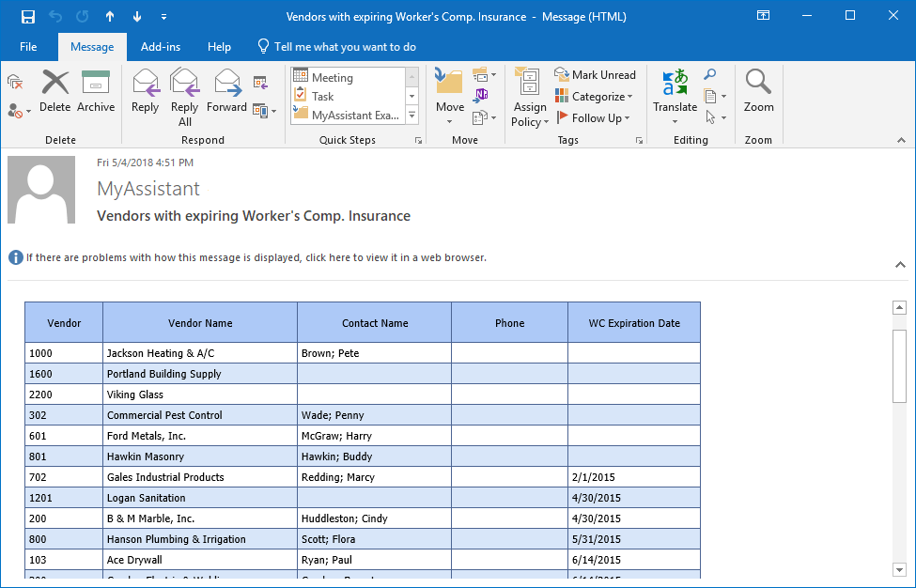Collapse the ribbon
The height and width of the screenshot is (588, 916).
tap(901, 140)
